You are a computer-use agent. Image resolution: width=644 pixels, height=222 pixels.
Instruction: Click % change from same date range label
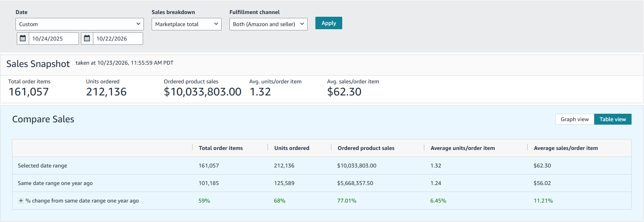[82, 201]
